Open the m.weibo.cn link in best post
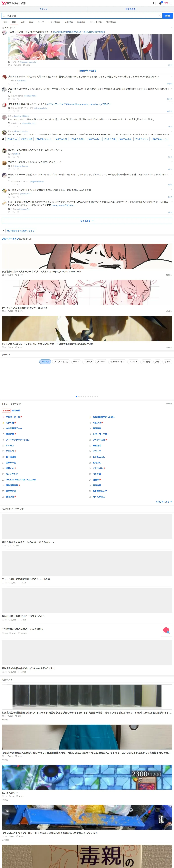The width and height of the screenshot is (174, 868). [68, 32]
